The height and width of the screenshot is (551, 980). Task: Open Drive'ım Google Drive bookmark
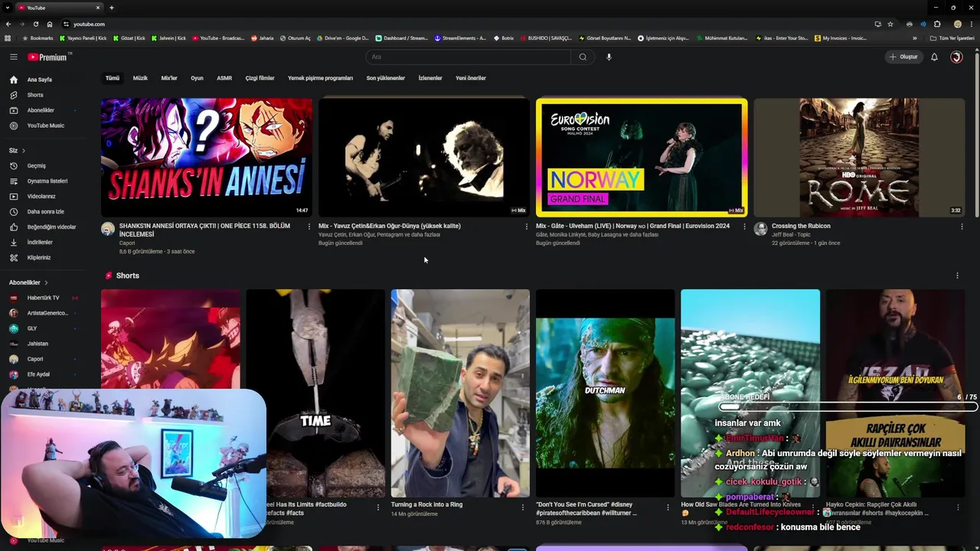342,38
